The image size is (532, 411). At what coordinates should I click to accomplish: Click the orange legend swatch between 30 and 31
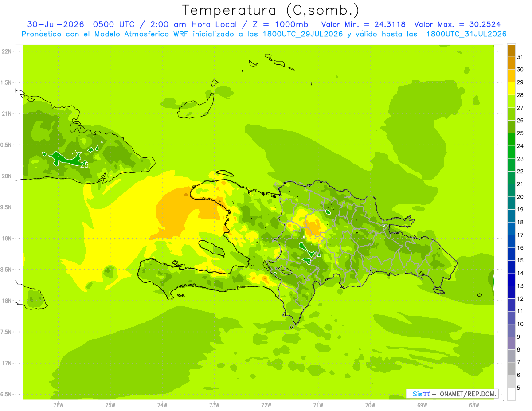511,63
